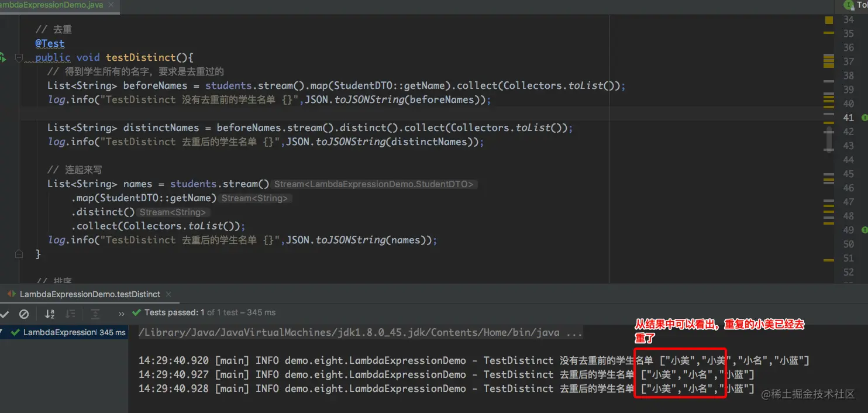Collapse the testDistinct method fold marker
The height and width of the screenshot is (413, 868).
click(19, 57)
